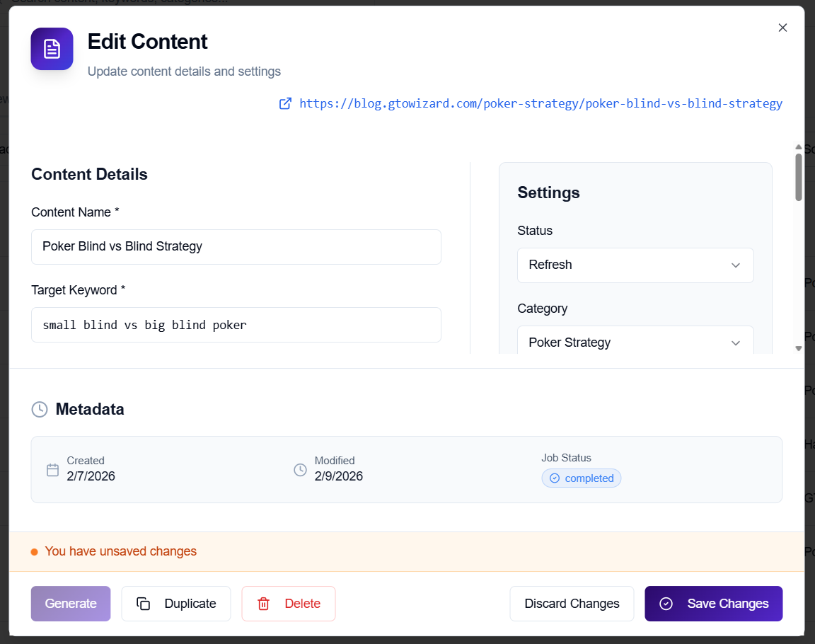The width and height of the screenshot is (815, 644).
Task: Open the Category dropdown showing Poker Strategy
Action: click(635, 343)
